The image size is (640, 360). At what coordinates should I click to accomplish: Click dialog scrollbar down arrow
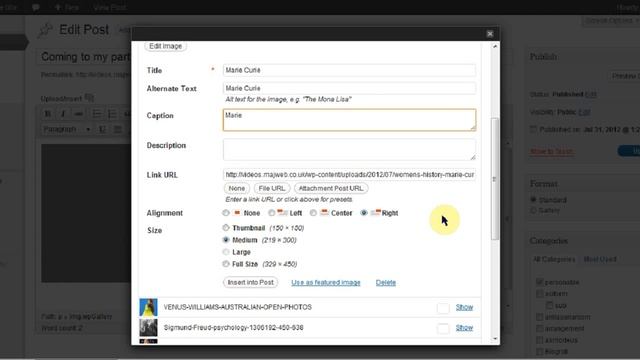pyautogui.click(x=495, y=338)
